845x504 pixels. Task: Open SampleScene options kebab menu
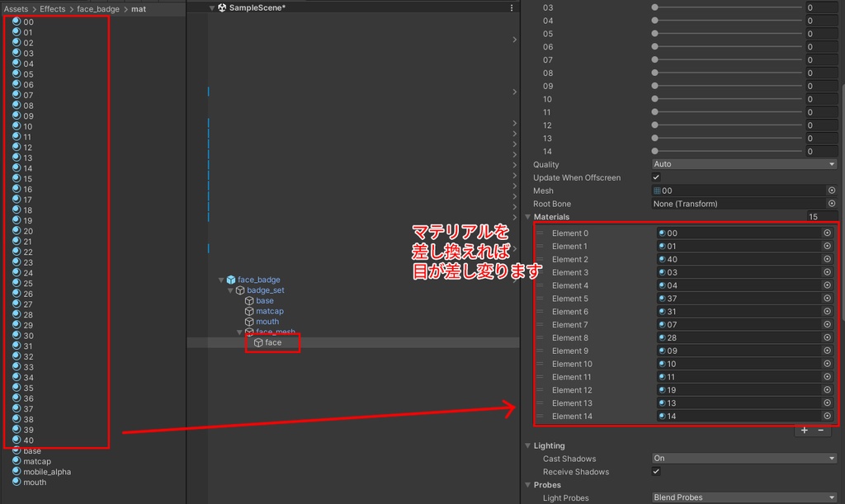click(x=512, y=7)
